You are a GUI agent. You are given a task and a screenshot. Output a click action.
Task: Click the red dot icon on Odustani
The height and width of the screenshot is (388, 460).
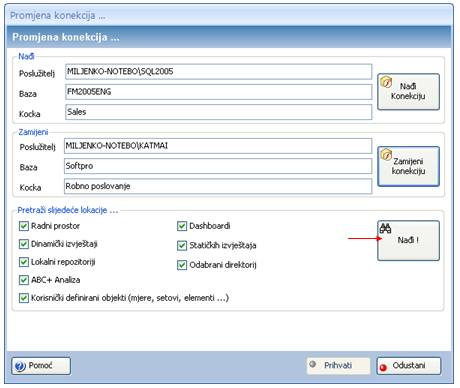point(383,367)
